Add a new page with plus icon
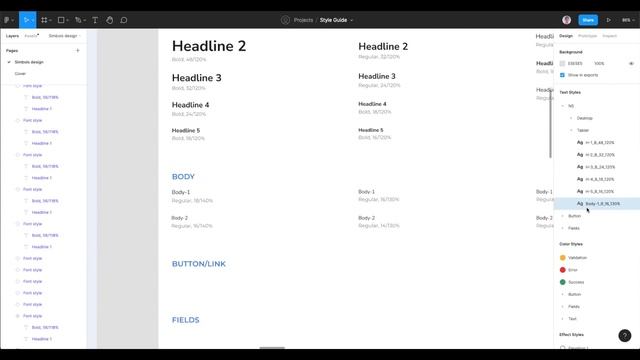The height and width of the screenshot is (360, 640). coord(78,51)
